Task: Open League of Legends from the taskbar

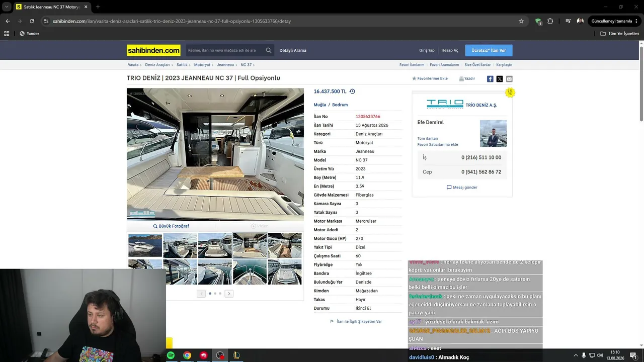Action: 236,355
